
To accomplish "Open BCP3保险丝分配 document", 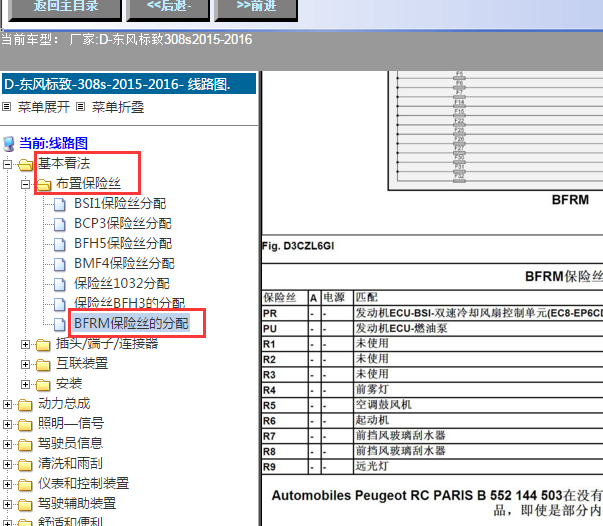I will [123, 223].
